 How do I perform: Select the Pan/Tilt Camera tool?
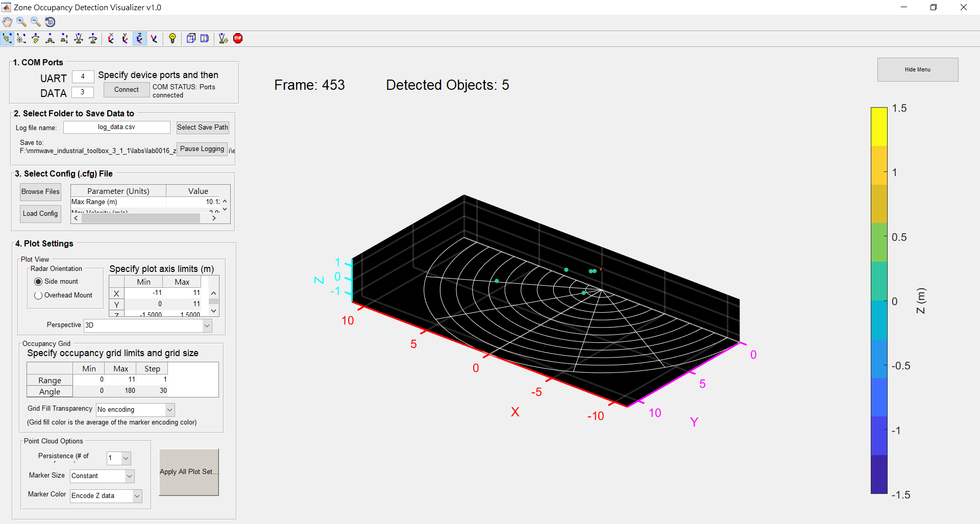(36, 38)
